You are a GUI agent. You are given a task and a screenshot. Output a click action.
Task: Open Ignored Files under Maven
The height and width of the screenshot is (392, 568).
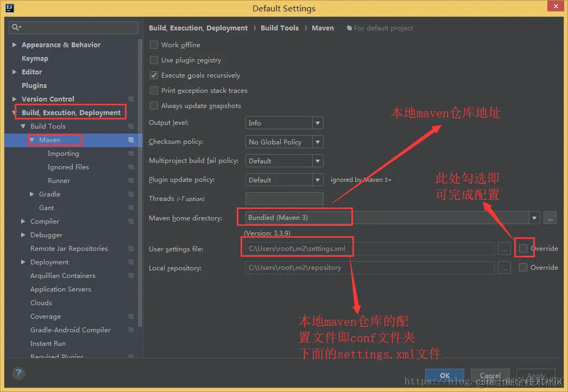click(x=68, y=167)
